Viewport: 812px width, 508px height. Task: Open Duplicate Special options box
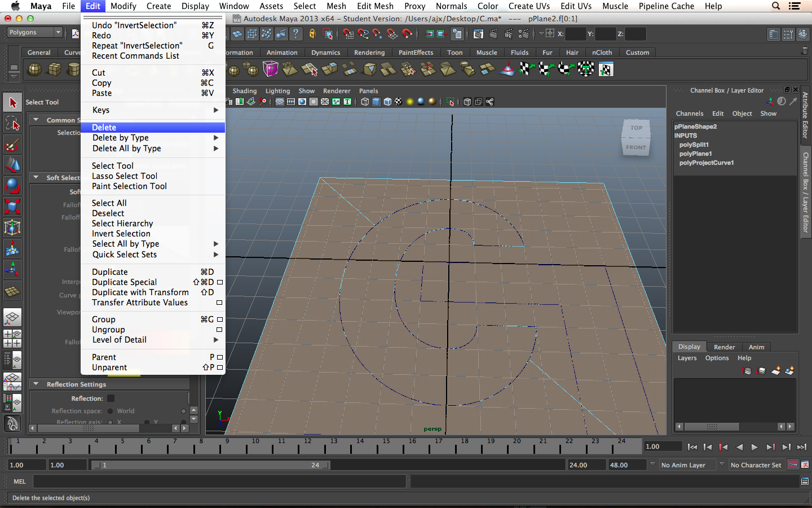coord(219,282)
